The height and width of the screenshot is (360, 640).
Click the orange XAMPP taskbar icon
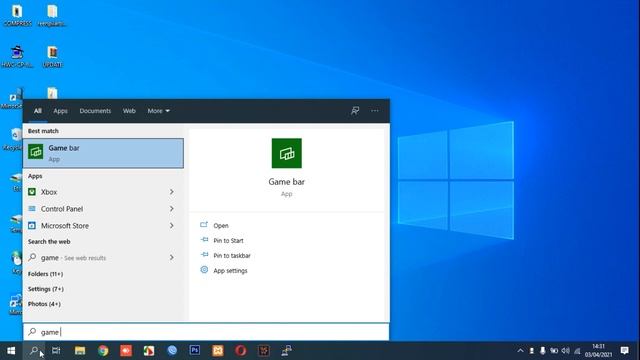click(x=218, y=350)
